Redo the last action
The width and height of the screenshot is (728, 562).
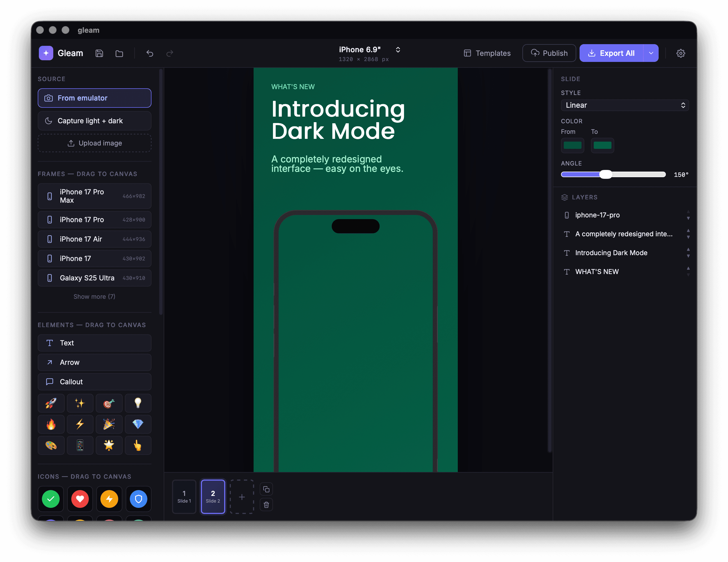click(170, 53)
